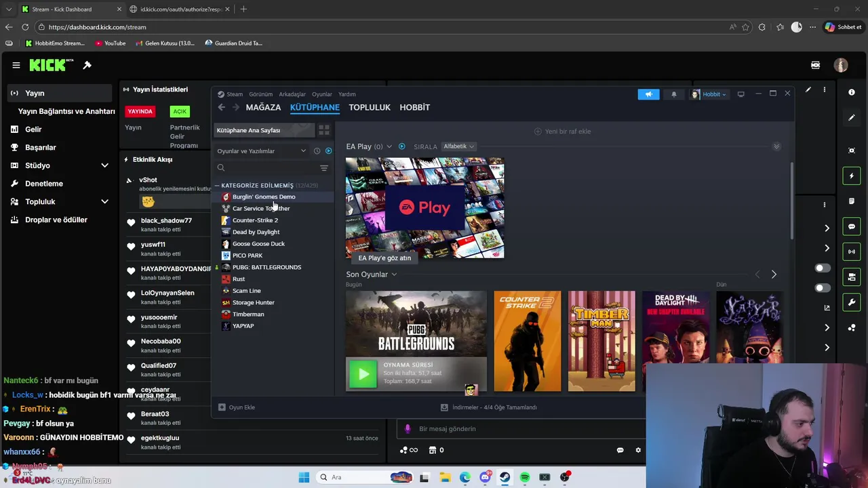Expand the Stüdyo sidebar section
Viewport: 868px width, 488px height.
pyautogui.click(x=104, y=165)
